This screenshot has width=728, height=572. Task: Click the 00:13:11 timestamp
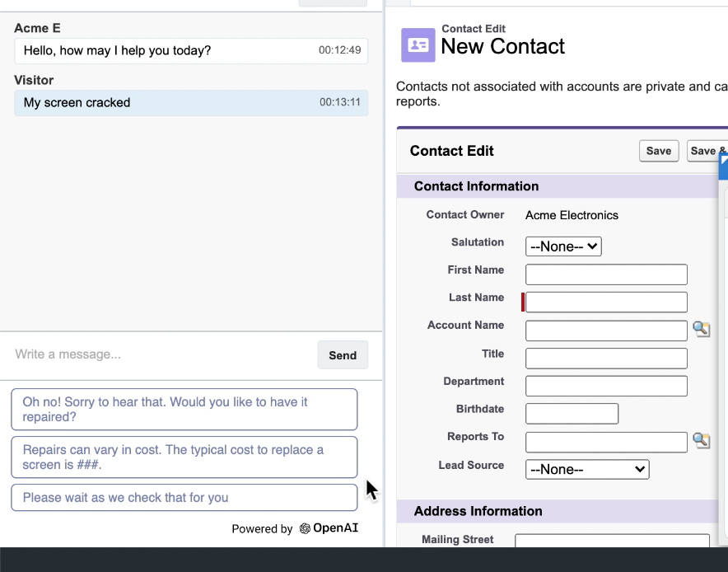[340, 102]
